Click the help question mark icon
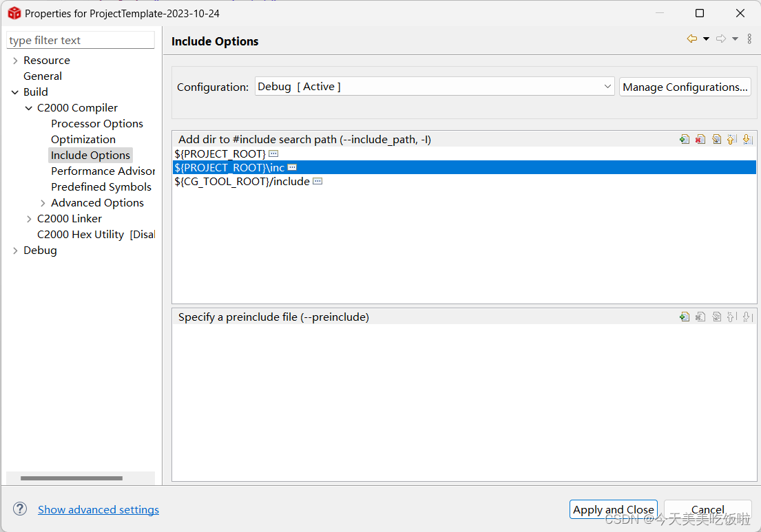Viewport: 761px width, 532px height. 20,509
